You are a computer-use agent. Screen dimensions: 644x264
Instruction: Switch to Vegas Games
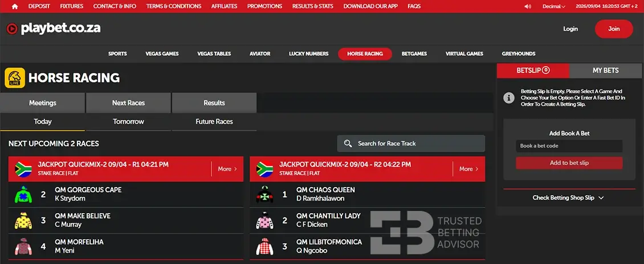(162, 54)
